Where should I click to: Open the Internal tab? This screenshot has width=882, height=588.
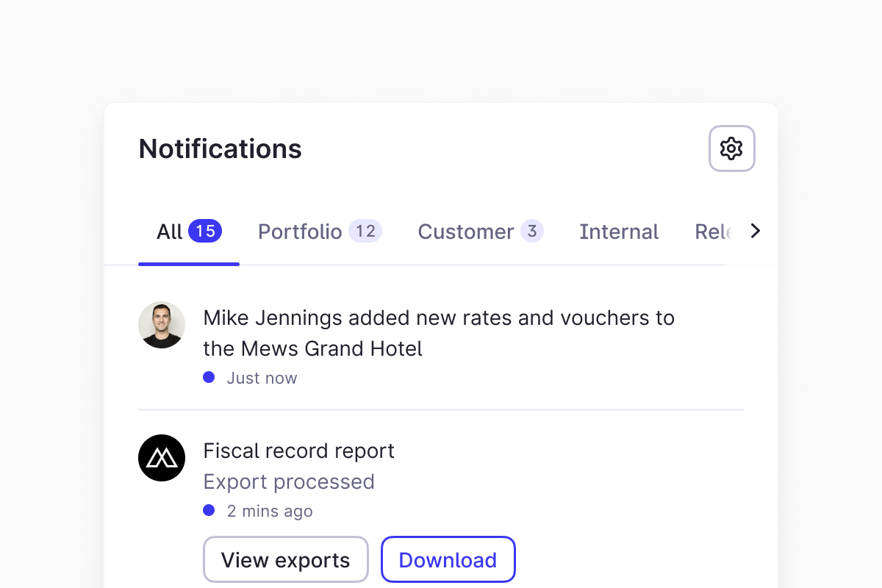(x=619, y=232)
